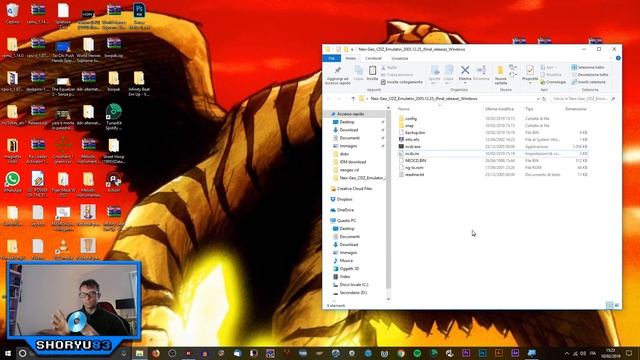Click Copia percorso in ribbon
Screen dimensions: 640x360
coord(397,75)
